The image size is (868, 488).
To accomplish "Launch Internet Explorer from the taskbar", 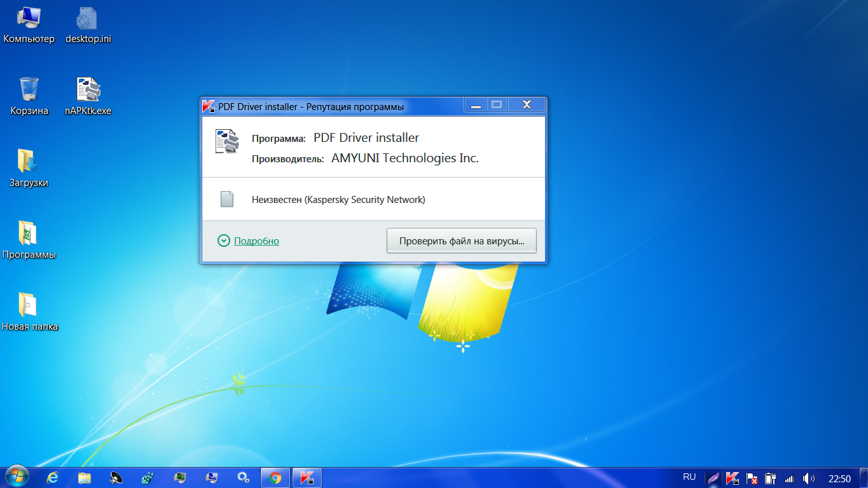I will 53,477.
